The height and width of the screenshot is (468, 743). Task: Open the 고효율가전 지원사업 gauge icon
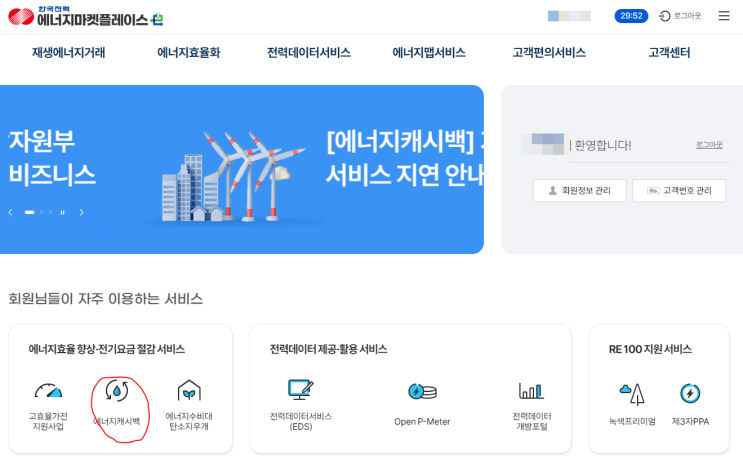click(x=48, y=391)
